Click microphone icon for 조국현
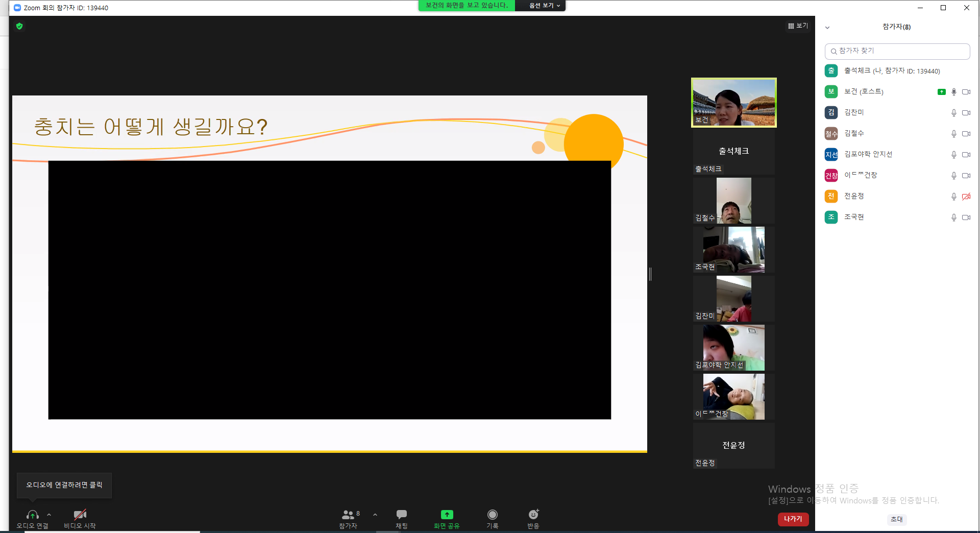This screenshot has height=533, width=980. [x=953, y=217]
